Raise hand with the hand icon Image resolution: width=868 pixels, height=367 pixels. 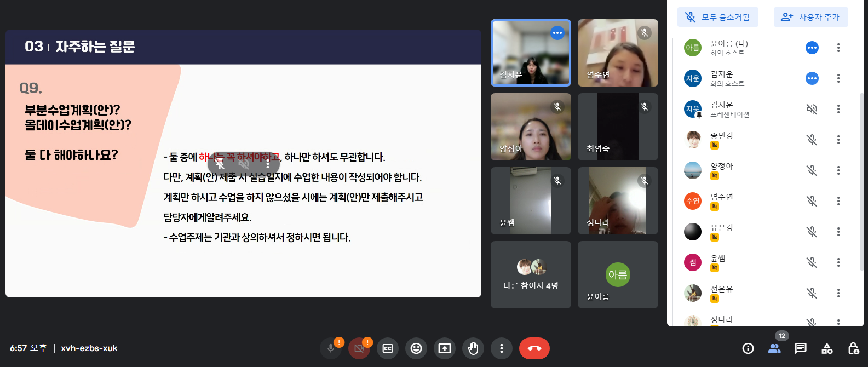coord(473,348)
